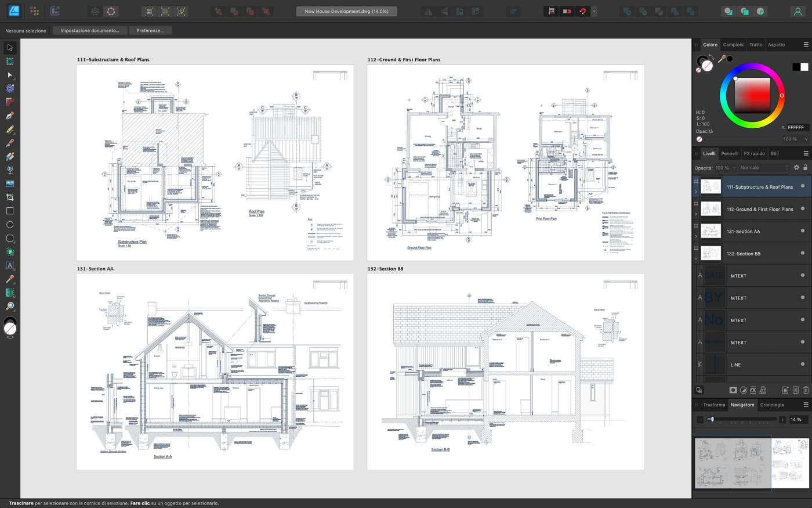Select the Transparency tool in the left toolbar
The height and width of the screenshot is (508, 812).
[9, 170]
